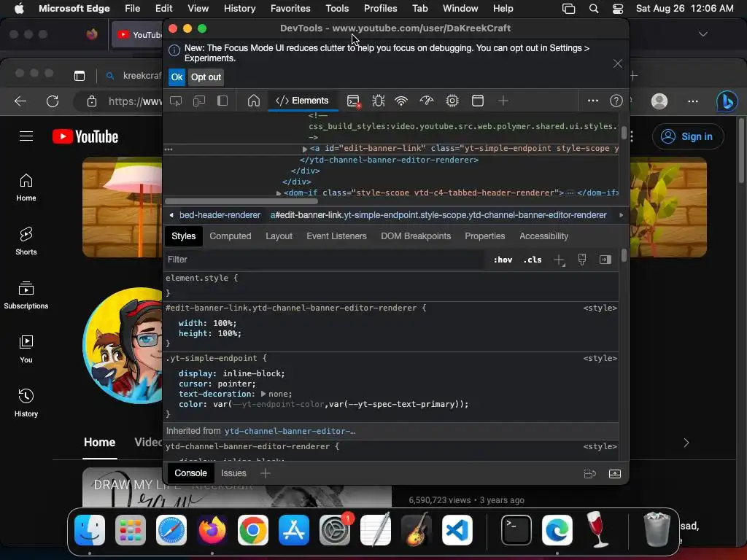747x560 pixels.
Task: Select the Issues drawer tab
Action: click(233, 472)
